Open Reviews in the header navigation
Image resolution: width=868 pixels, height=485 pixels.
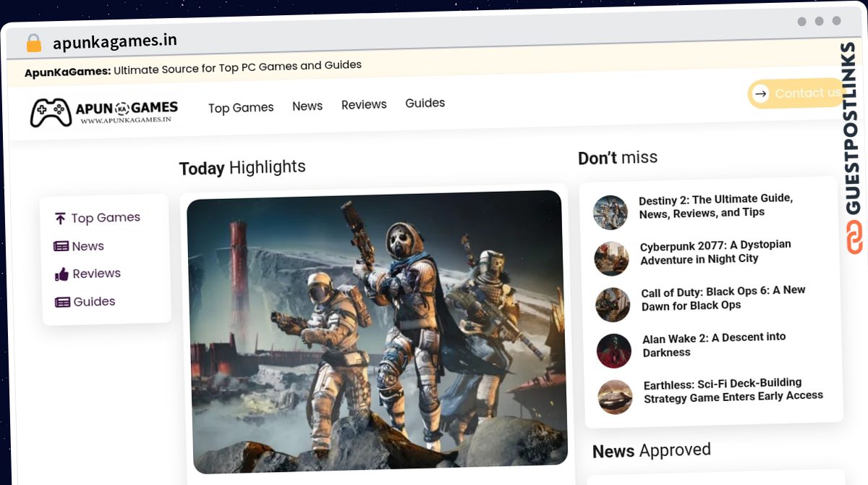pos(364,105)
